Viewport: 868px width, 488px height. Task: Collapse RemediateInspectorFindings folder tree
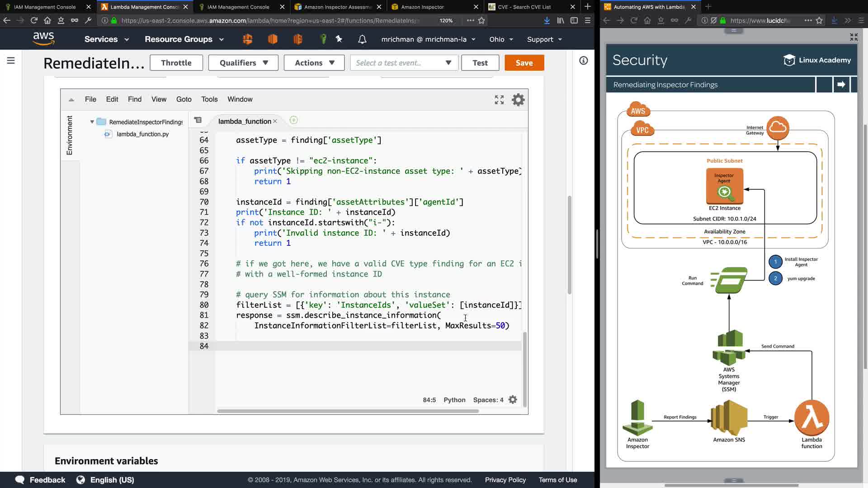tap(92, 122)
